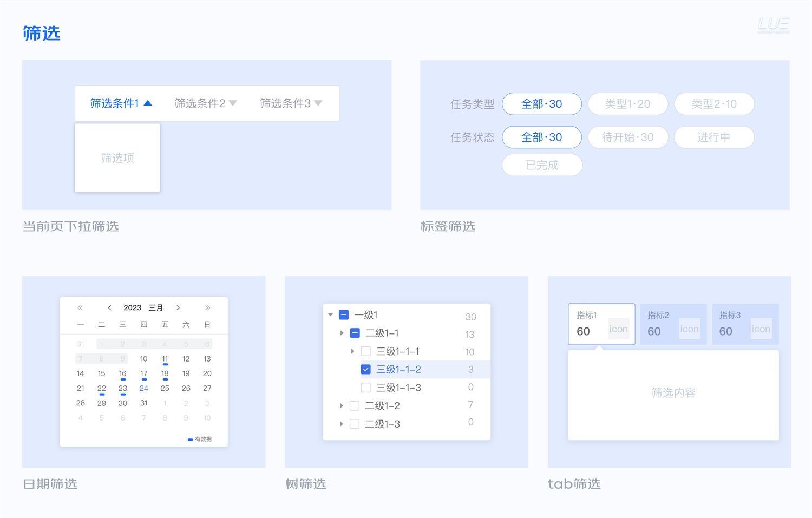Check the 三级1-1-3 checkbox
This screenshot has width=812, height=518.
point(365,388)
